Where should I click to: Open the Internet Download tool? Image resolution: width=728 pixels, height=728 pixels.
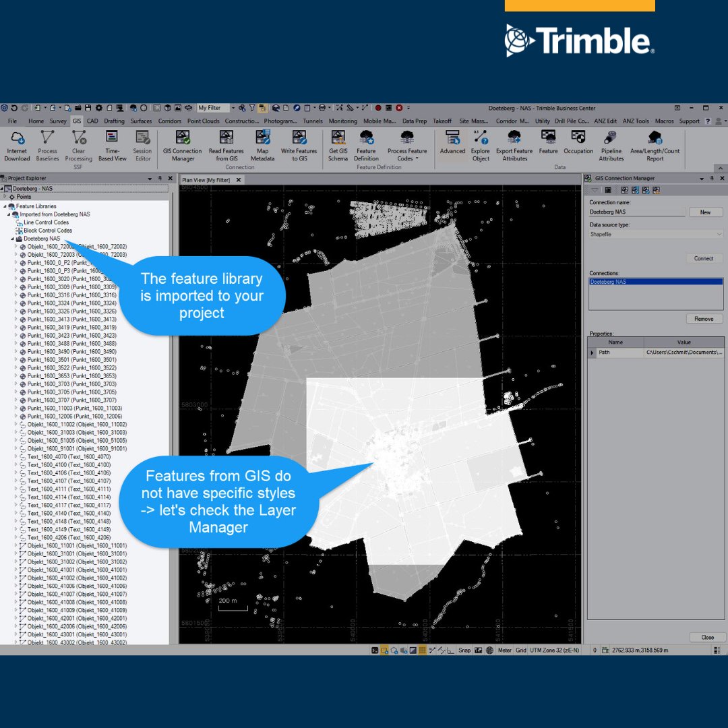click(17, 146)
